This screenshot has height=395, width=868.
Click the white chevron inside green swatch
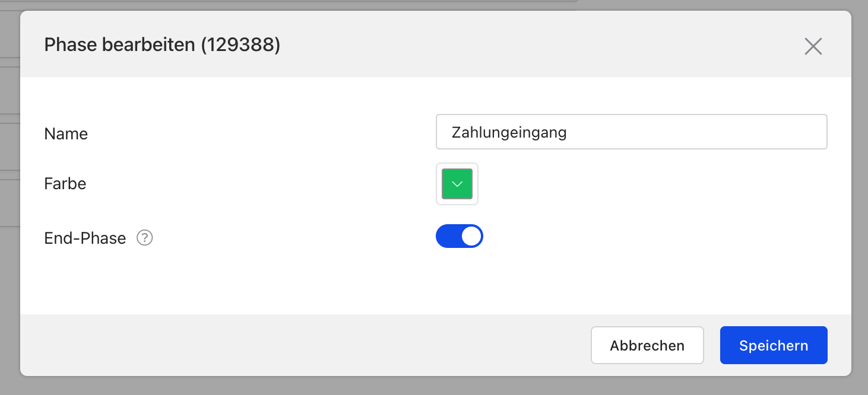457,184
